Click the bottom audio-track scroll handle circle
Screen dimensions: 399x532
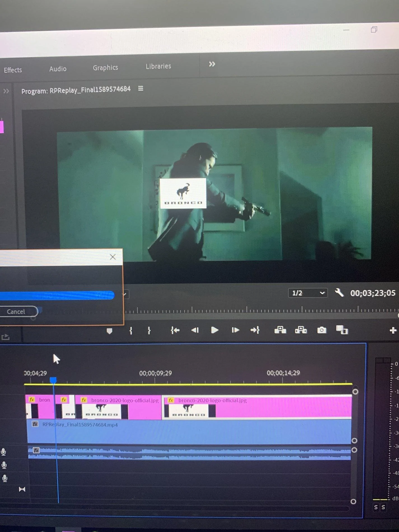[x=353, y=501]
